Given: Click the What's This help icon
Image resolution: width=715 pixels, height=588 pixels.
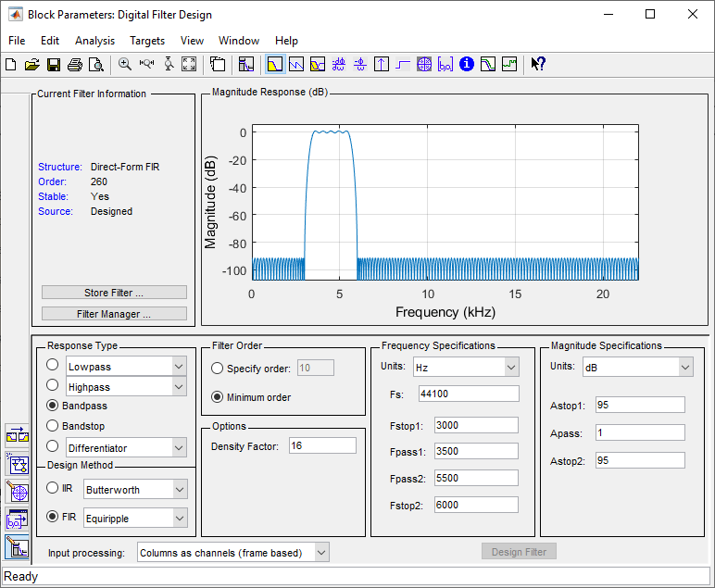Looking at the screenshot, I should (x=538, y=65).
